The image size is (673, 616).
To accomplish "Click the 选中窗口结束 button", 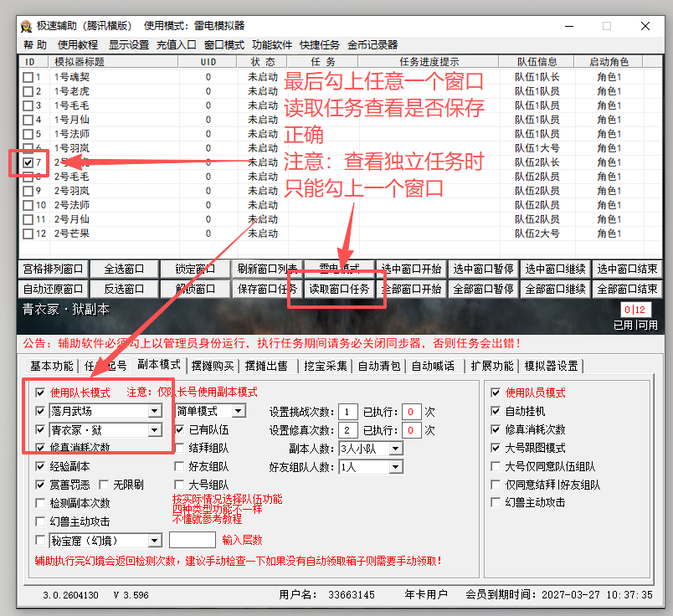I will point(627,269).
